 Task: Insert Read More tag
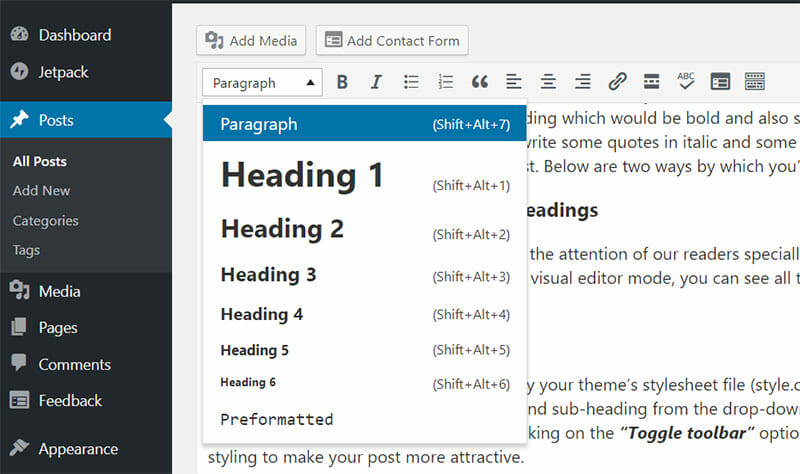pyautogui.click(x=651, y=82)
